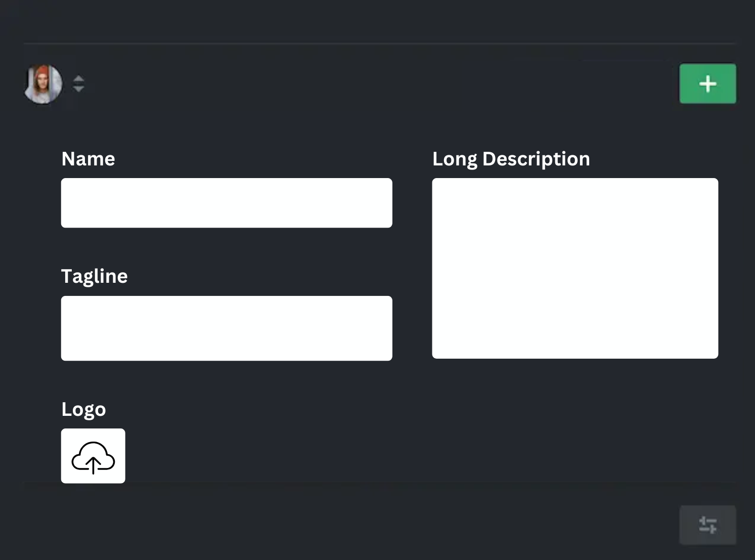Click inside the Tagline text box

(227, 328)
